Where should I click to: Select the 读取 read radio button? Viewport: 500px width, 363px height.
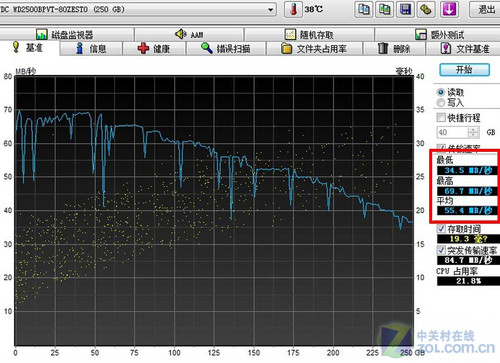click(441, 92)
